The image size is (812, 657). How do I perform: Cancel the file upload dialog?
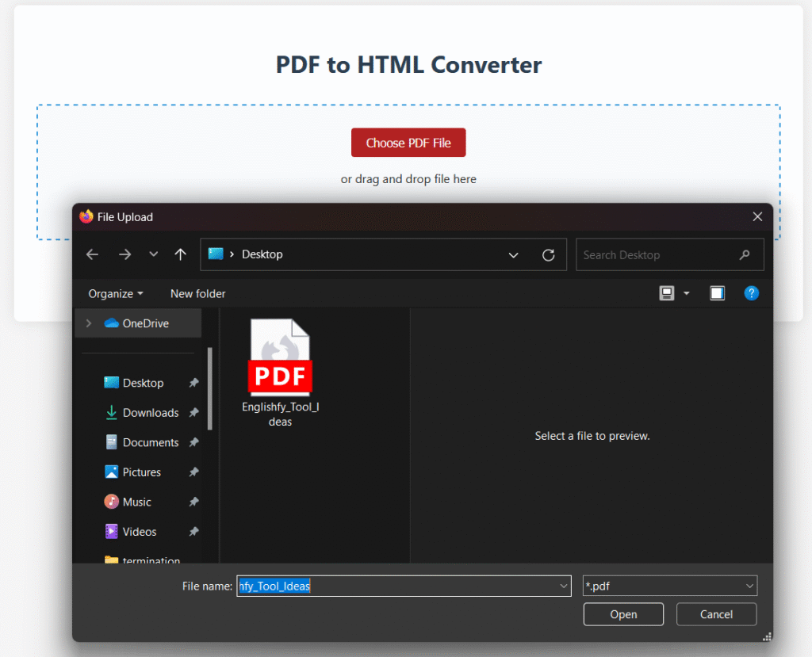tap(715, 613)
